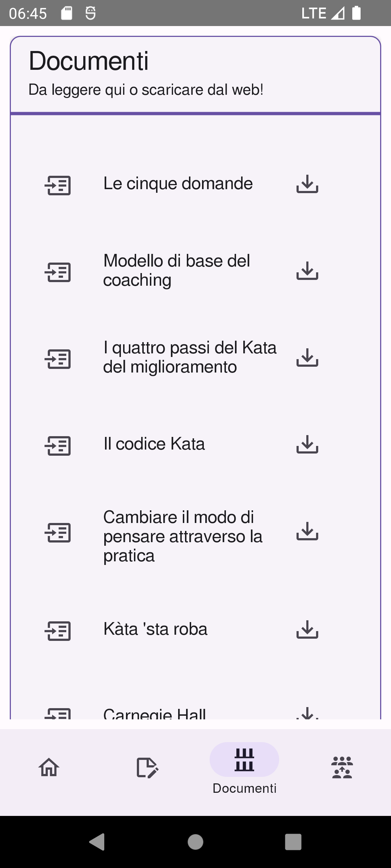Download 'Modello di base del coaching'
391x868 pixels.
coord(307,271)
